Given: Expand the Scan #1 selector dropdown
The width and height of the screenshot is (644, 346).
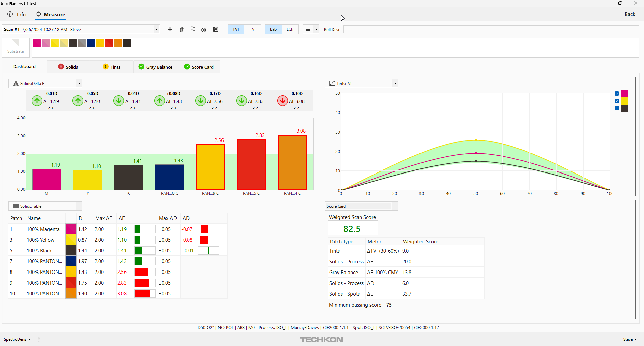Looking at the screenshot, I should pos(156,30).
